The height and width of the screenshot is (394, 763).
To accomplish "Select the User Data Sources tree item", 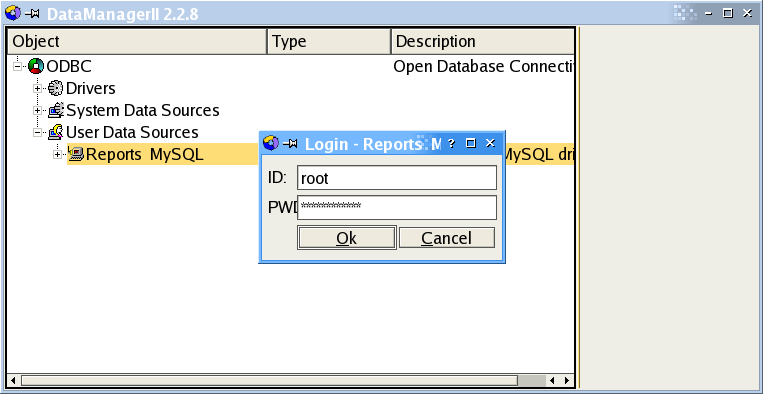I will (132, 132).
